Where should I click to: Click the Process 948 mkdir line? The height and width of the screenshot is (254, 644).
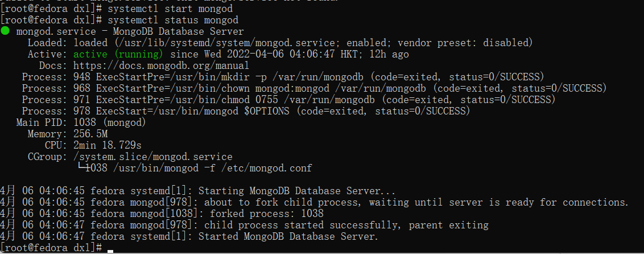pos(283,77)
